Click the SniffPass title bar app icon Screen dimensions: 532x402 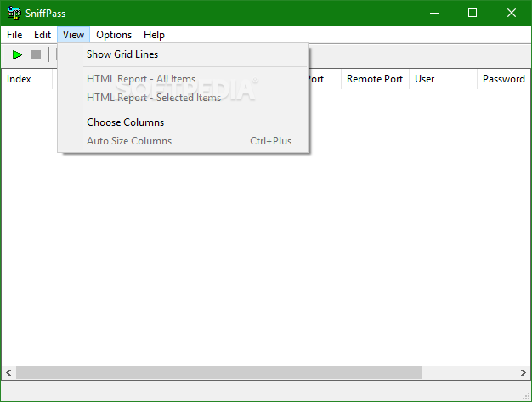point(14,14)
